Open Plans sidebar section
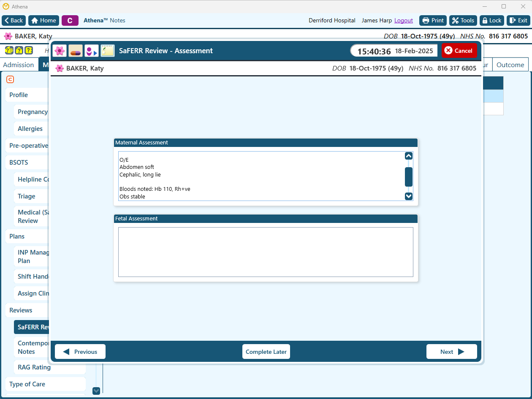Screen dimensions: 532x399 27,236
